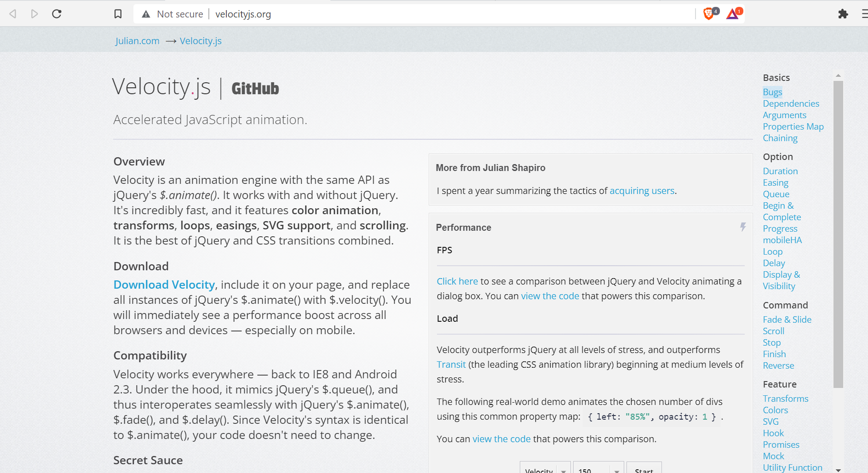Image resolution: width=868 pixels, height=473 pixels.
Task: Click the address bar showing velocityjs.org
Action: [414, 14]
